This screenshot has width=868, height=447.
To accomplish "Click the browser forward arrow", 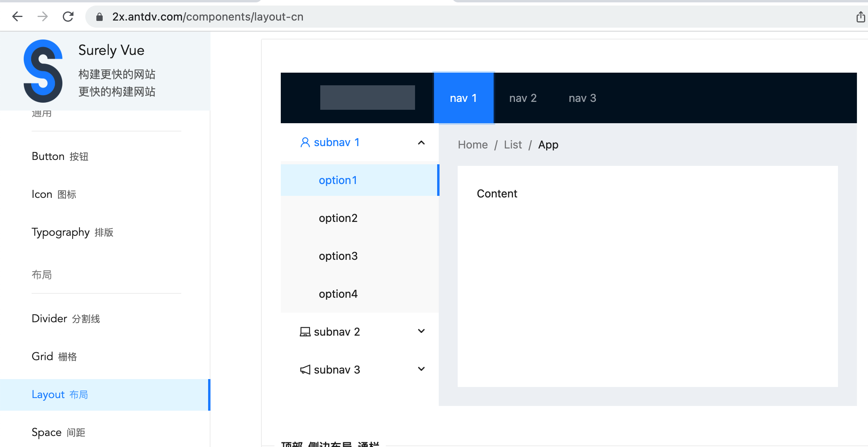I will [x=43, y=17].
